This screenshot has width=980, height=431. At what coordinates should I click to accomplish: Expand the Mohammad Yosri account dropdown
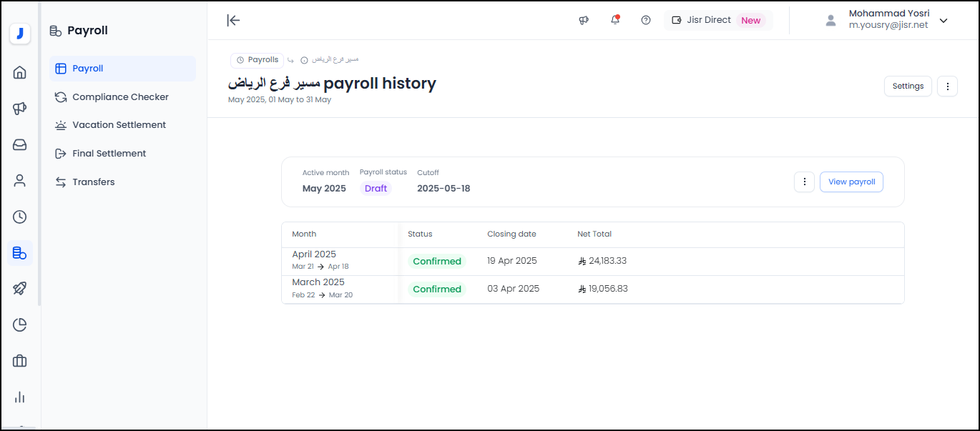point(944,21)
